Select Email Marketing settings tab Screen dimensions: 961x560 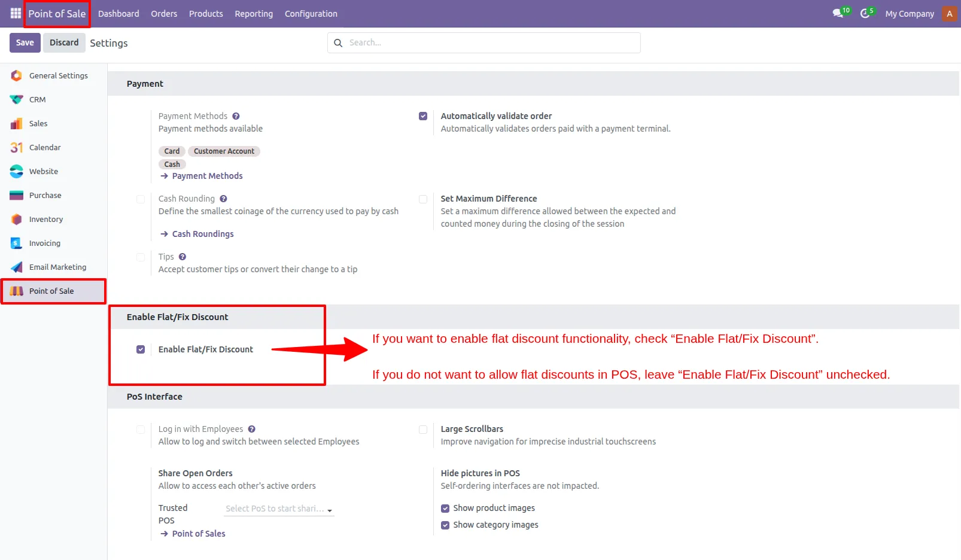pyautogui.click(x=57, y=267)
